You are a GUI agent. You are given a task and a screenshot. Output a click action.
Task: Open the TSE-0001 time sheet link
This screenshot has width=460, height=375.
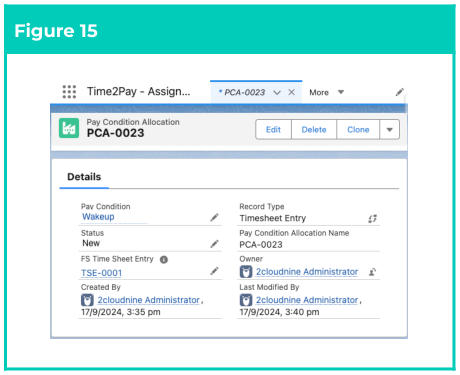(x=101, y=273)
